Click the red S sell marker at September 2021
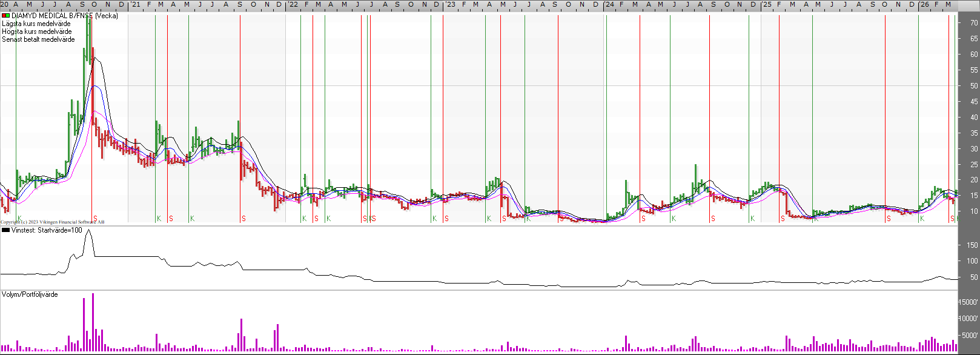 click(x=243, y=219)
